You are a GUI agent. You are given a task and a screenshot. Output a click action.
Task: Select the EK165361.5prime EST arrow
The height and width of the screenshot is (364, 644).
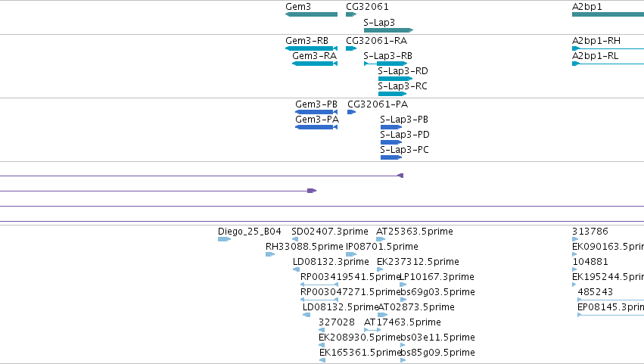(322, 361)
